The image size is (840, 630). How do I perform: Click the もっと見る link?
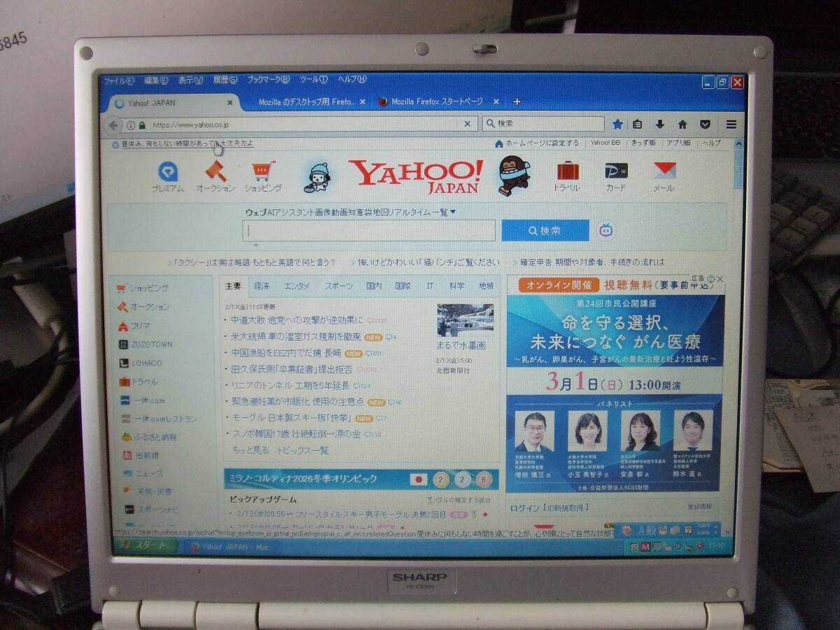250,450
